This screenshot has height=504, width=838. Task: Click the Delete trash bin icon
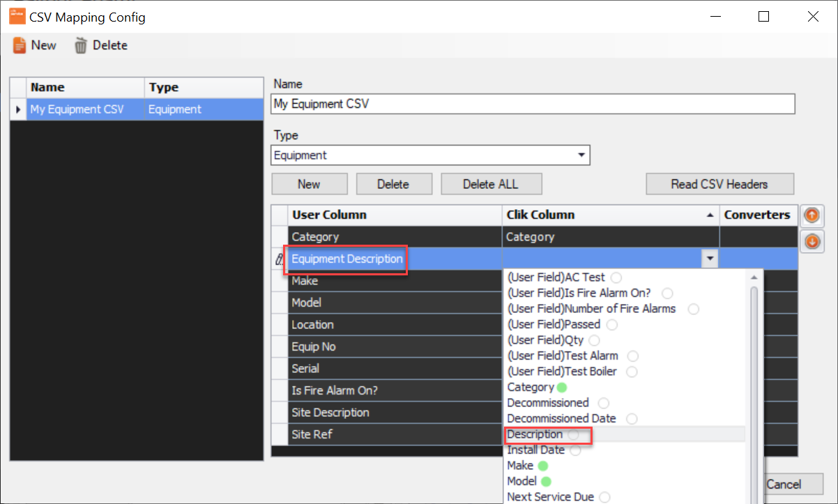(81, 45)
